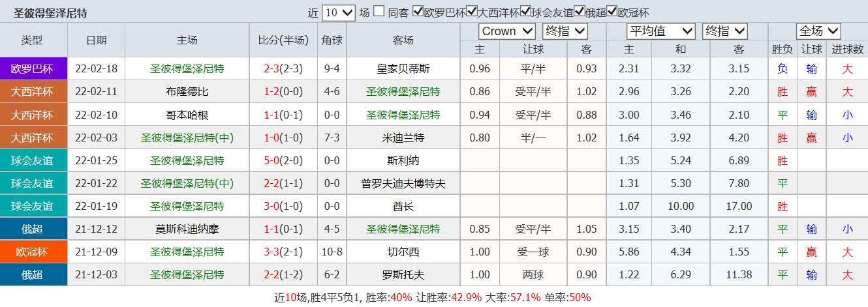The height and width of the screenshot is (307, 868).
Task: Click the 进球数 column header
Action: (847, 49)
